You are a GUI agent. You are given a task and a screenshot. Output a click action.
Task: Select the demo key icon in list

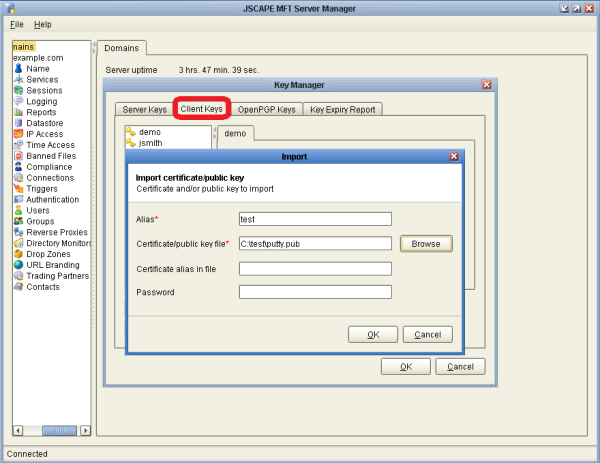pos(130,132)
